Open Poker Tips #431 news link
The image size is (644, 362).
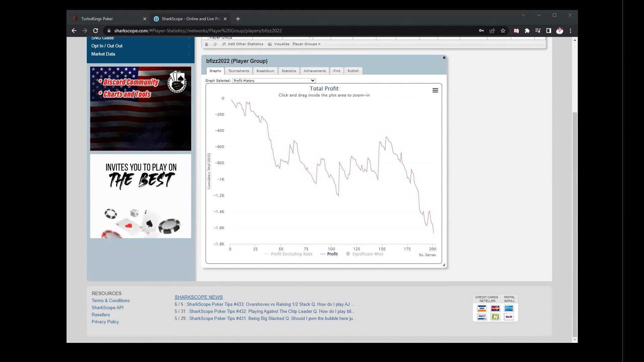(273, 318)
